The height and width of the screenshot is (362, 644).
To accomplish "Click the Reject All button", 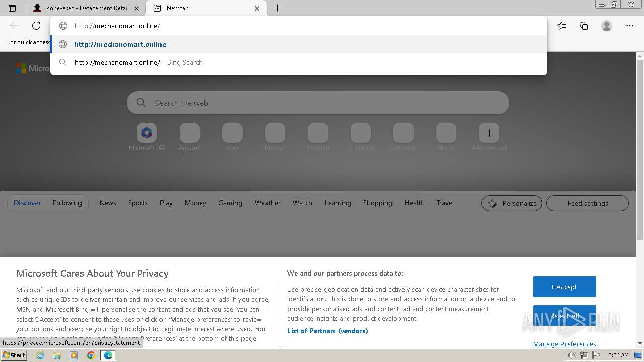I will pos(565,316).
